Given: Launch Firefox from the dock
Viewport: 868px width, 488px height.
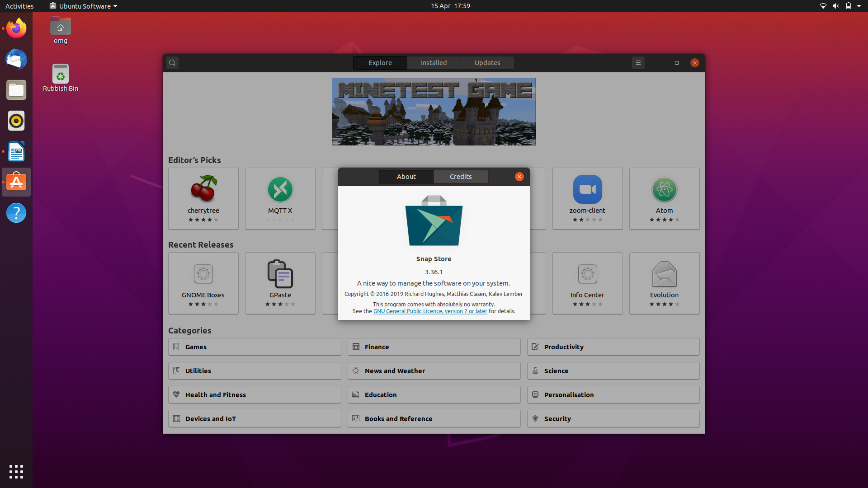Looking at the screenshot, I should pyautogui.click(x=16, y=29).
